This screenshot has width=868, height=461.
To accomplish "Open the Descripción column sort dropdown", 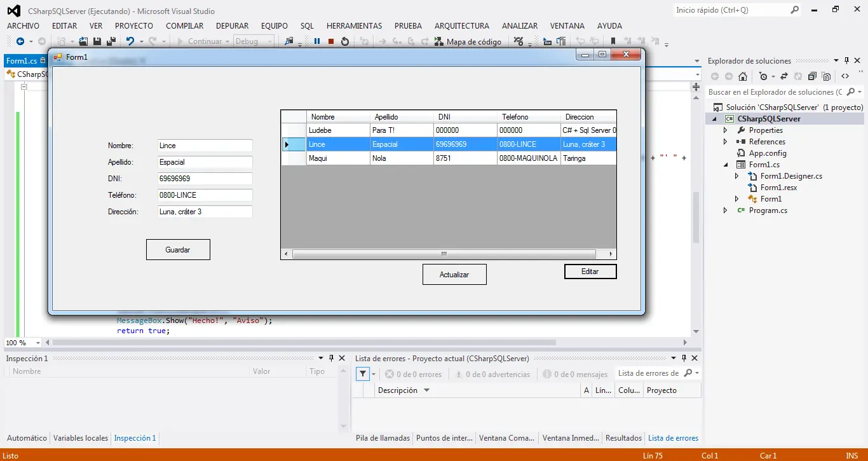I will click(x=426, y=390).
